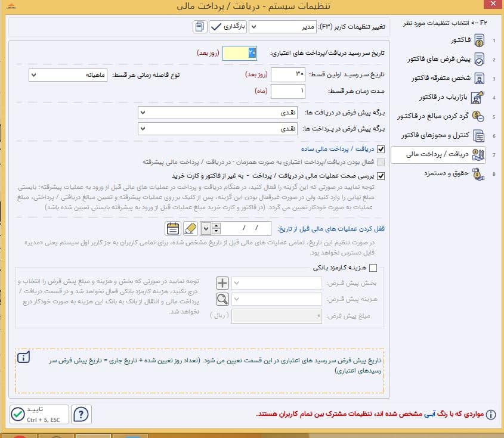Click the مبلغ پیش فرض amount field
Viewport: 504px width, 438px height.
pyautogui.click(x=276, y=316)
